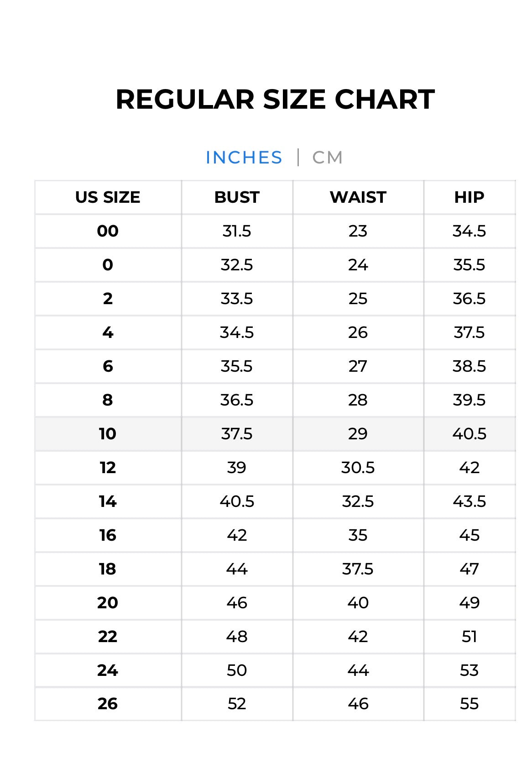
Task: Select the size 00 row label
Action: click(x=108, y=231)
